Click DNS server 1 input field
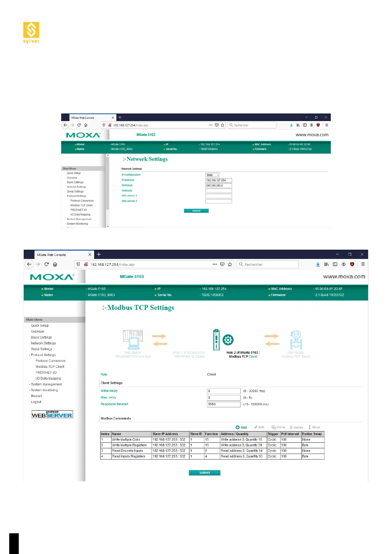 (219, 196)
